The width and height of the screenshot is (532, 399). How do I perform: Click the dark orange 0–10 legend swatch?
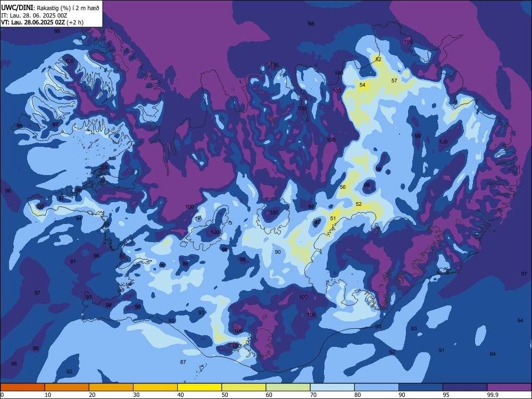click(22, 387)
